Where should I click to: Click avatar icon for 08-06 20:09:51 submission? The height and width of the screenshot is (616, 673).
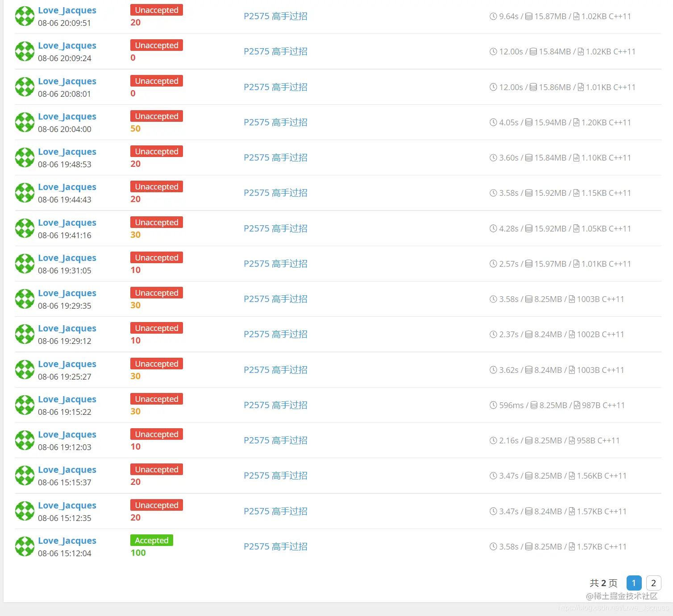click(x=25, y=16)
